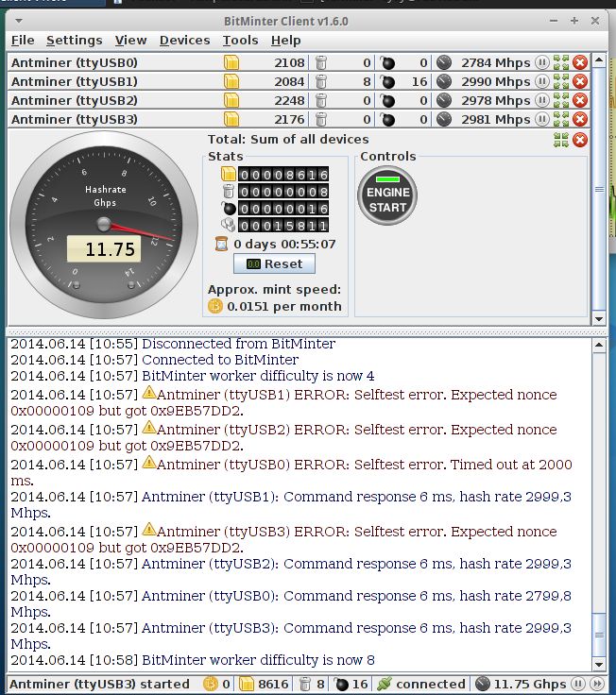Image resolution: width=616 pixels, height=695 pixels.
Task: Open the window menu arrow in title bar
Action: pos(18,21)
